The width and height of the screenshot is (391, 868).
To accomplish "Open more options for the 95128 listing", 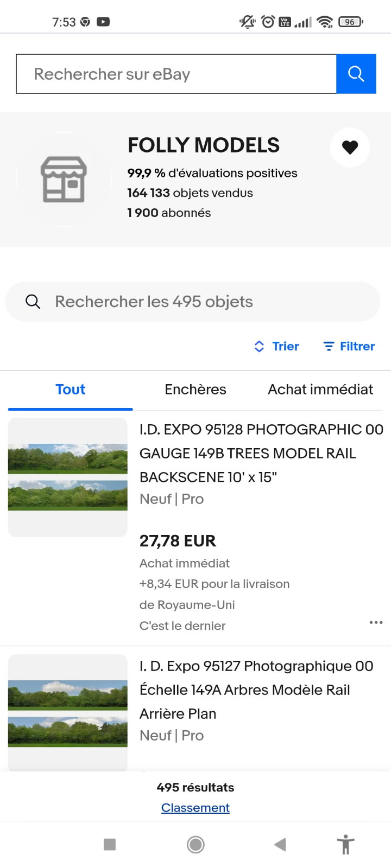I will [x=376, y=622].
